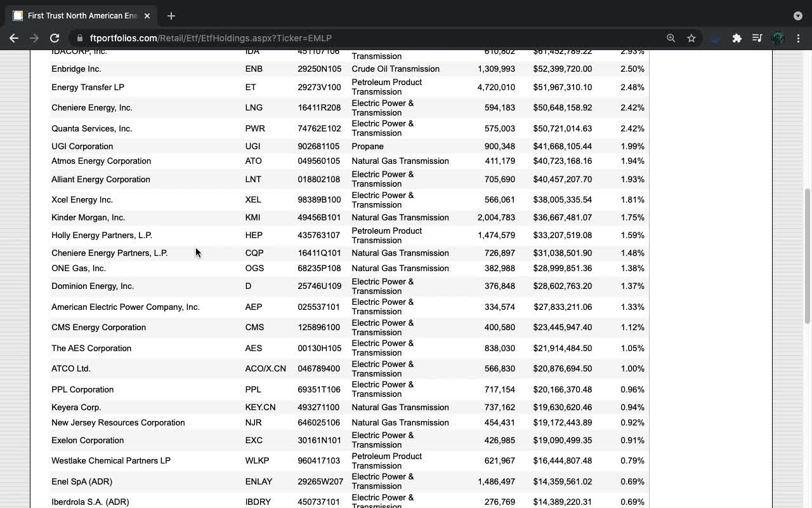Reload the ftportfolios page
Screen dimensions: 812x508
[55, 38]
